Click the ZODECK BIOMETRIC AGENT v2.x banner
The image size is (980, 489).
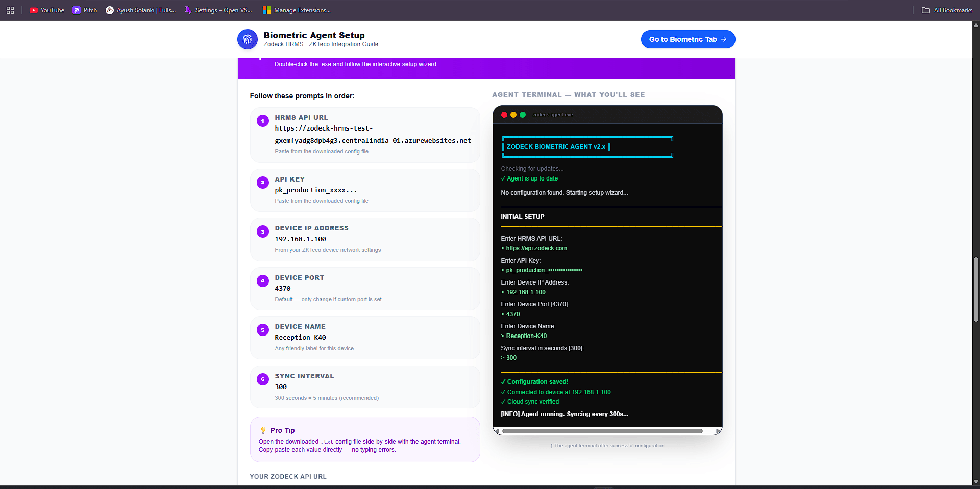(556, 147)
